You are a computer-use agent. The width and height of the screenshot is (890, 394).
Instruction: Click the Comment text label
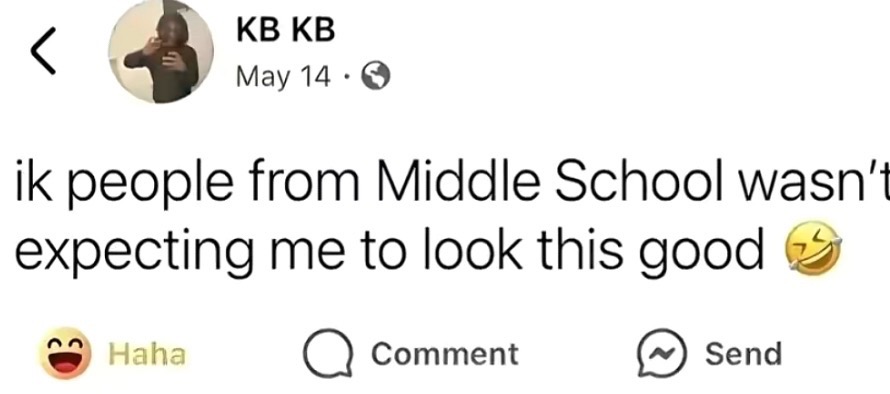pyautogui.click(x=445, y=354)
